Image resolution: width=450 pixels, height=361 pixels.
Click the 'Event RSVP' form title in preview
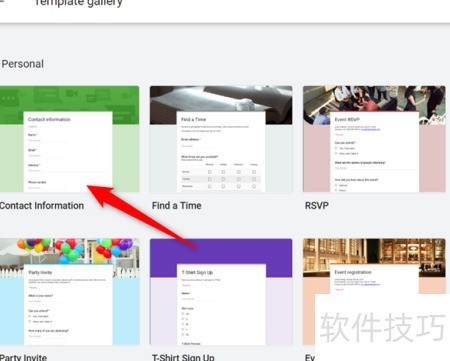pyautogui.click(x=347, y=119)
